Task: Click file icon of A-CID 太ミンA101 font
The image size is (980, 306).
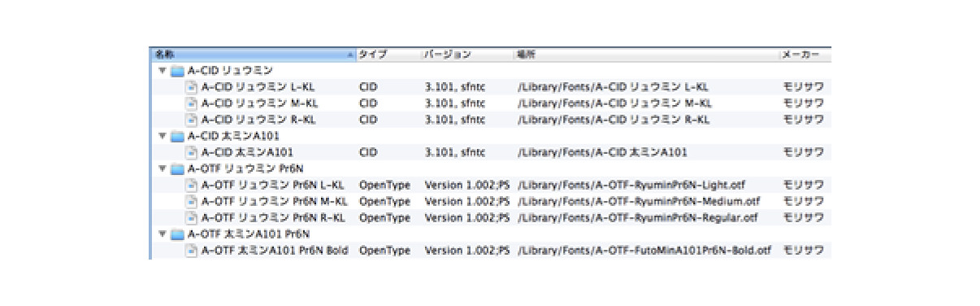Action: [x=192, y=152]
